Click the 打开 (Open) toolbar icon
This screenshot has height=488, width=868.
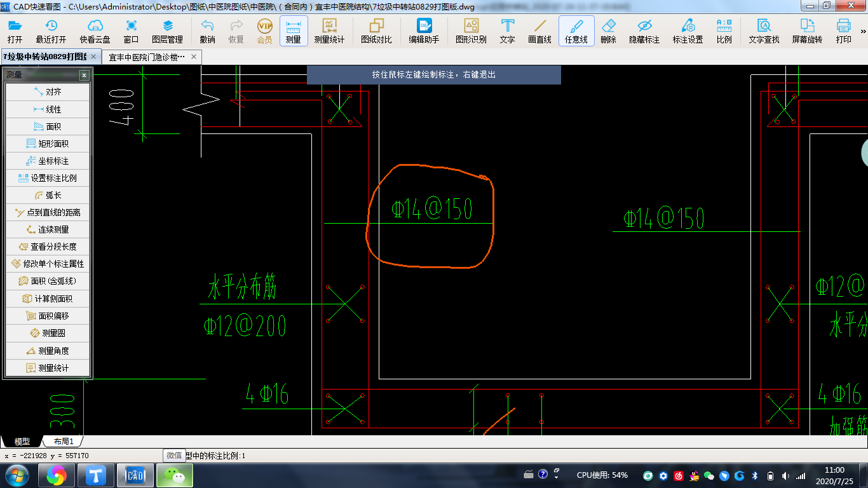pos(15,31)
